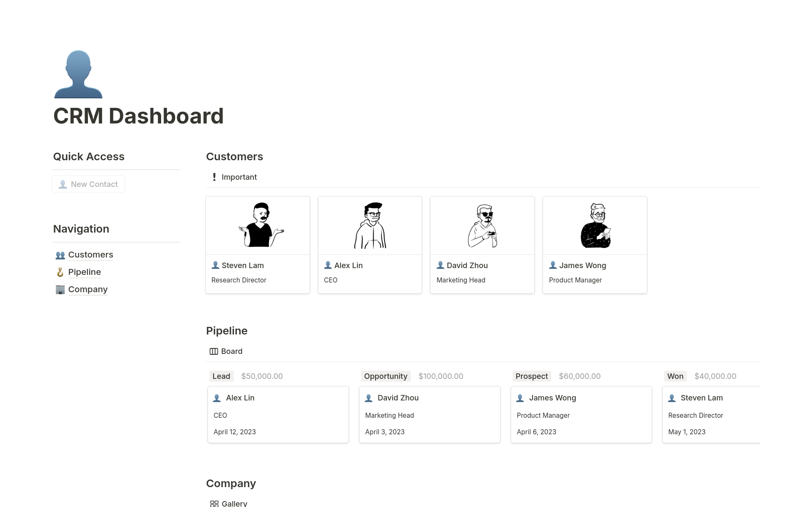Click the CRM Dashboard header link
This screenshot has width=812, height=507.
pyautogui.click(x=138, y=116)
